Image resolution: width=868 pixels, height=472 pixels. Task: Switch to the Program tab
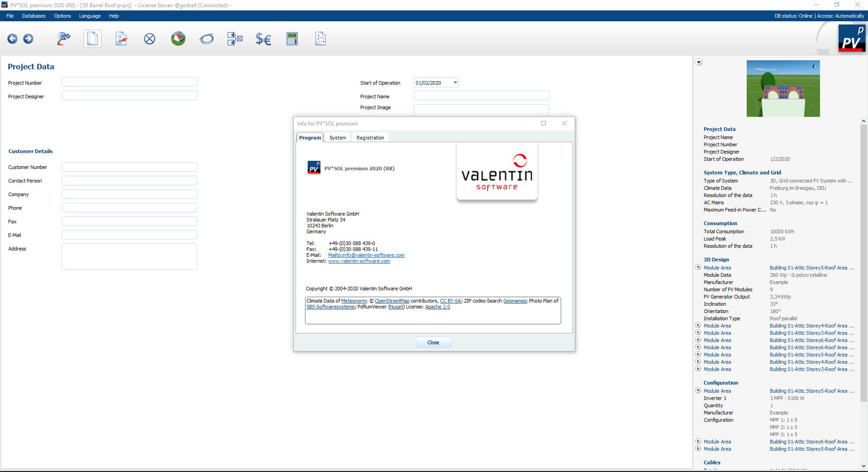pyautogui.click(x=310, y=138)
